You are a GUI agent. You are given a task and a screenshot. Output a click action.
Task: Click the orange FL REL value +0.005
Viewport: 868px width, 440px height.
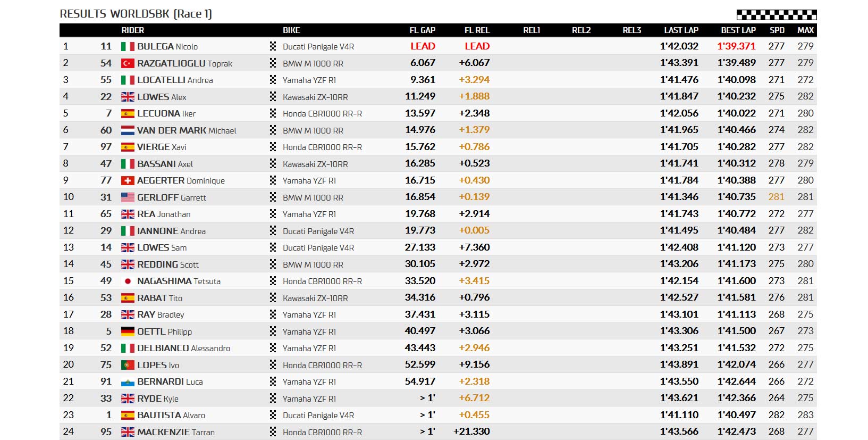[475, 230]
